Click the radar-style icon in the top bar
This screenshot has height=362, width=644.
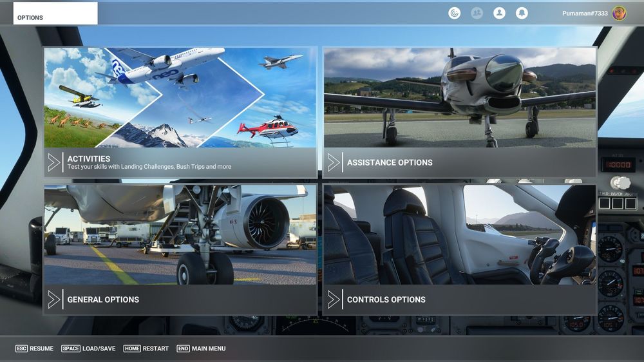pyautogui.click(x=455, y=13)
